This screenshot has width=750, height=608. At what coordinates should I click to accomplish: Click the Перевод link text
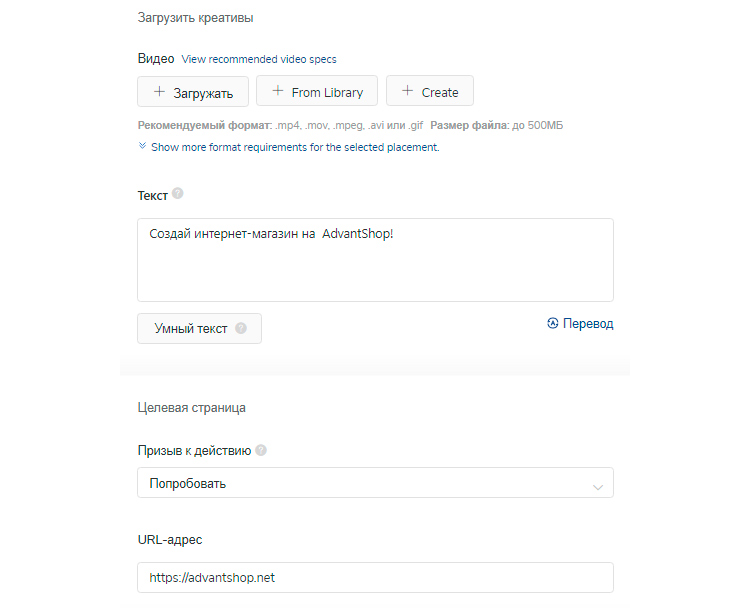click(x=588, y=324)
